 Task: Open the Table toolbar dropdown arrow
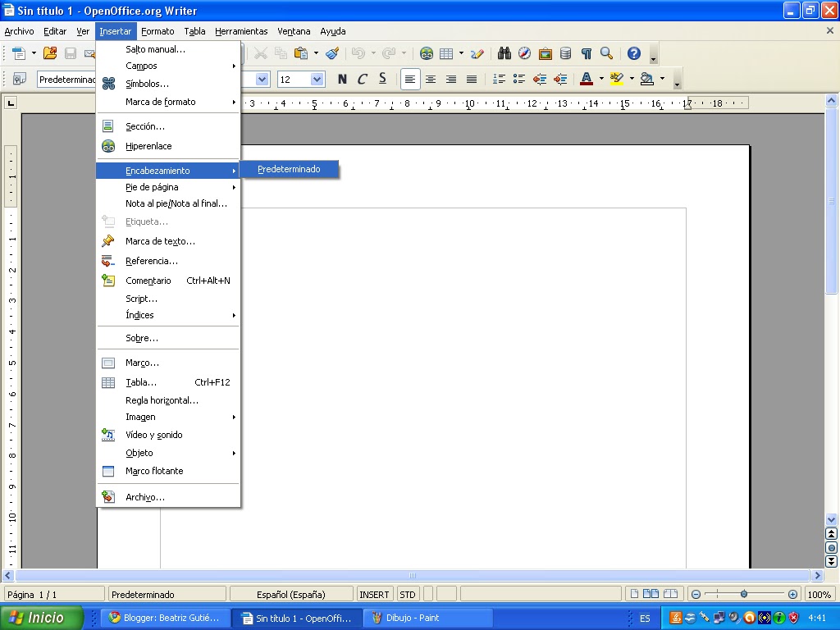tap(461, 53)
